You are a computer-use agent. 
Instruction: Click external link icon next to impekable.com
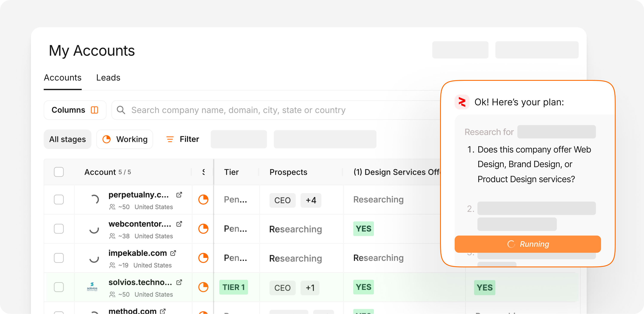pos(173,253)
